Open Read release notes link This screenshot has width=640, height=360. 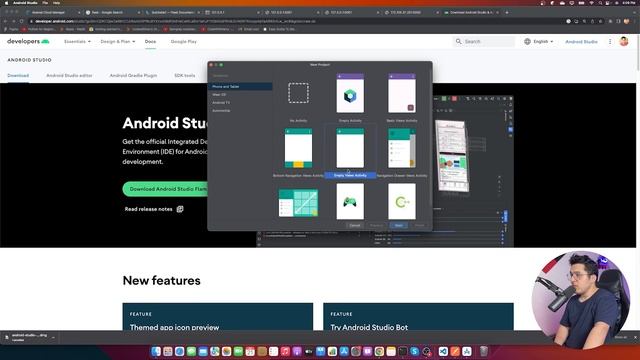click(149, 209)
